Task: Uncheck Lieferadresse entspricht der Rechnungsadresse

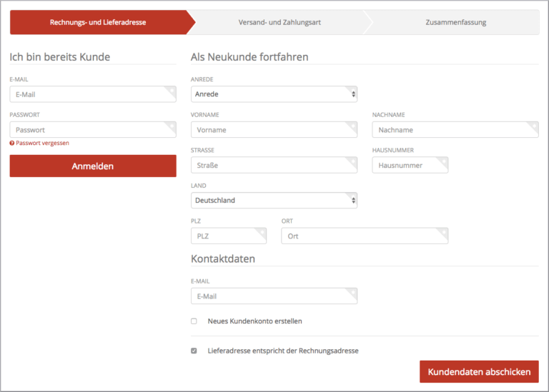Action: click(x=194, y=351)
